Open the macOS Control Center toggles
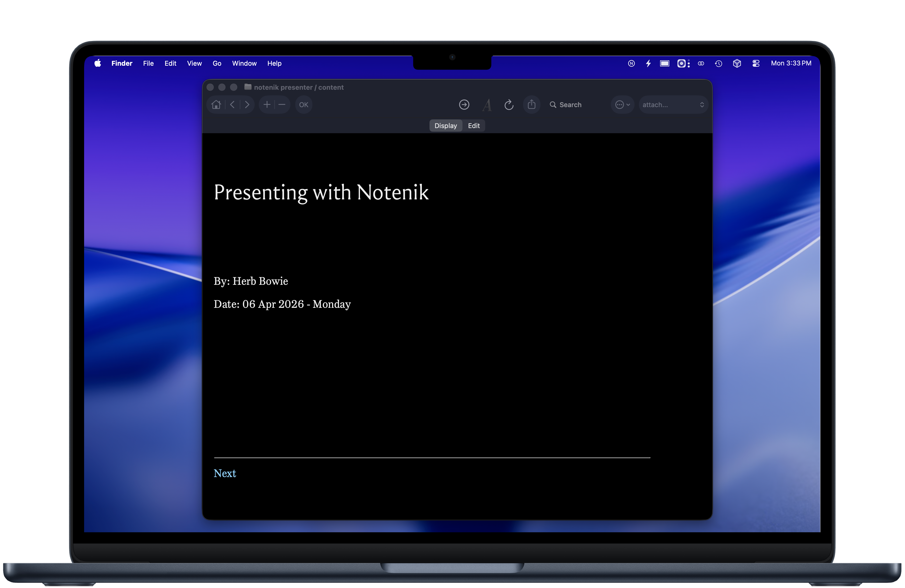Viewport: 905px width, 588px height. (x=755, y=63)
